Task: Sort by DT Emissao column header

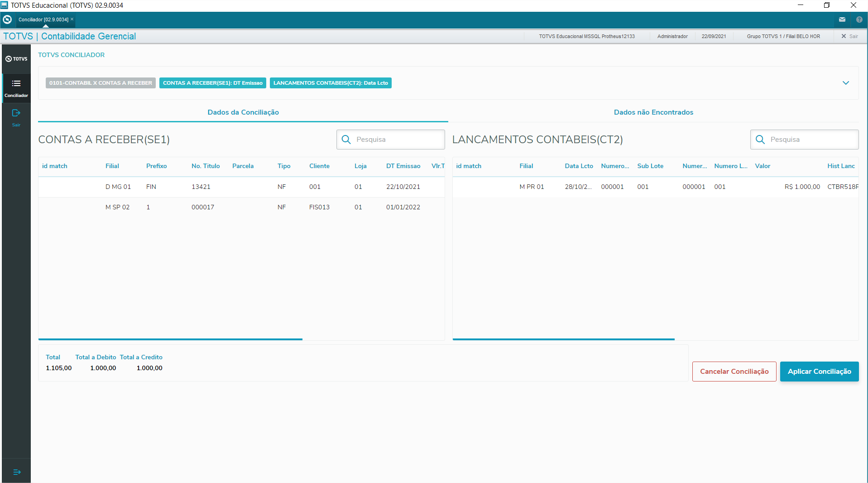Action: [x=403, y=166]
